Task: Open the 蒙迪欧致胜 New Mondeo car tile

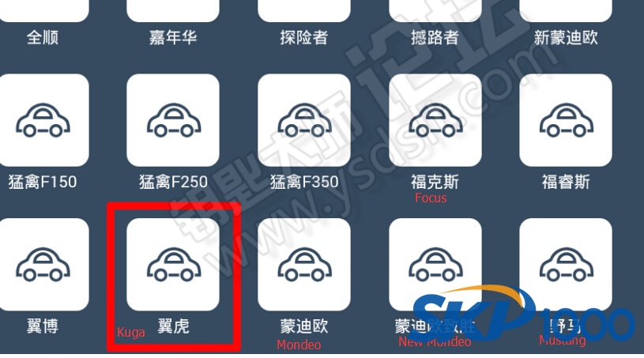Action: click(x=435, y=265)
